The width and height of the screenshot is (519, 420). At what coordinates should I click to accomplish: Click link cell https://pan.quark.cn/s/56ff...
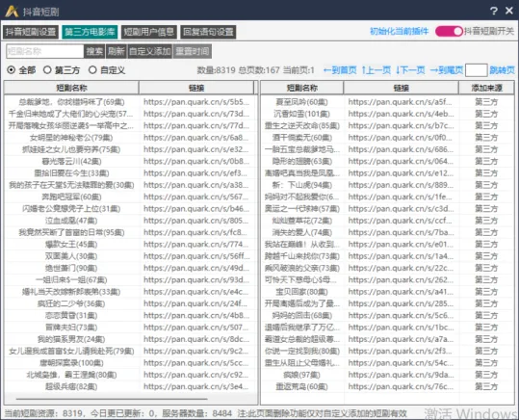point(196,256)
